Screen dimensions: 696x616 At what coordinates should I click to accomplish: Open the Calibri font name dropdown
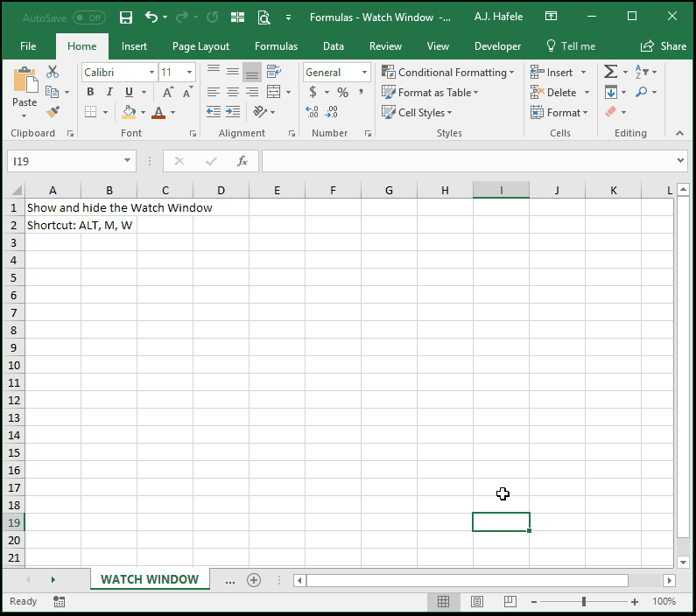click(x=151, y=73)
